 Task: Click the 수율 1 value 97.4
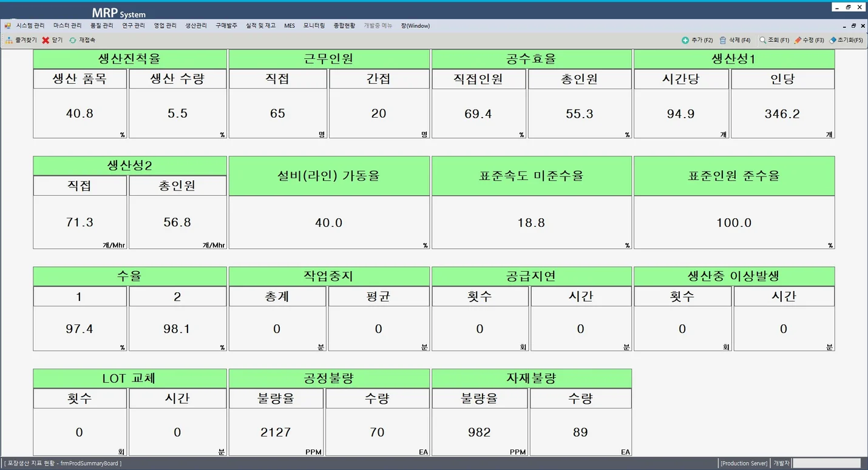click(80, 329)
